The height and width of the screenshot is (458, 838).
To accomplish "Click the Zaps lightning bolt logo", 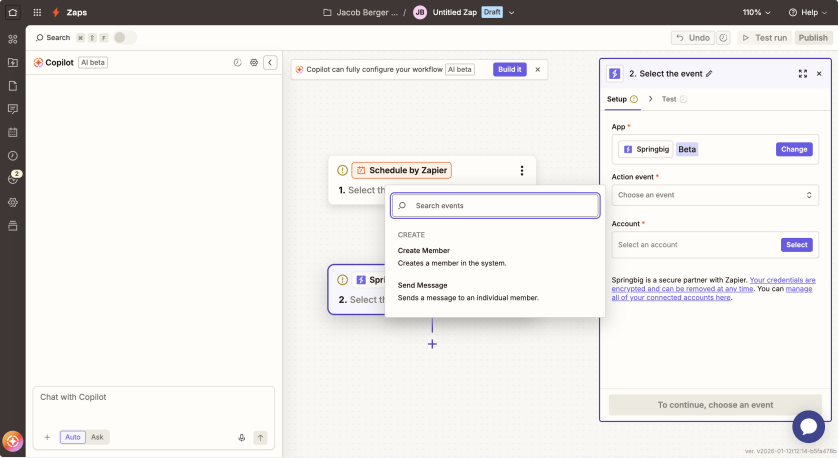I will coord(56,12).
